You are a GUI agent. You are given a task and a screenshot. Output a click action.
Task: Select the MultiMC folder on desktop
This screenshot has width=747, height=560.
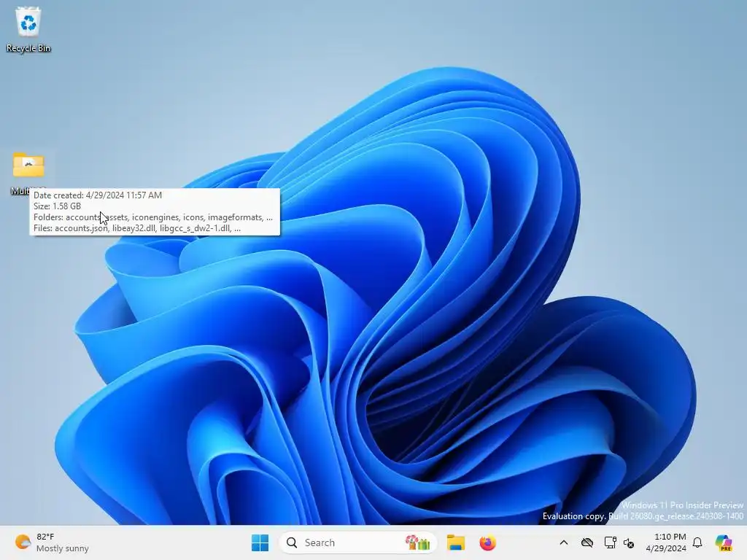28,174
